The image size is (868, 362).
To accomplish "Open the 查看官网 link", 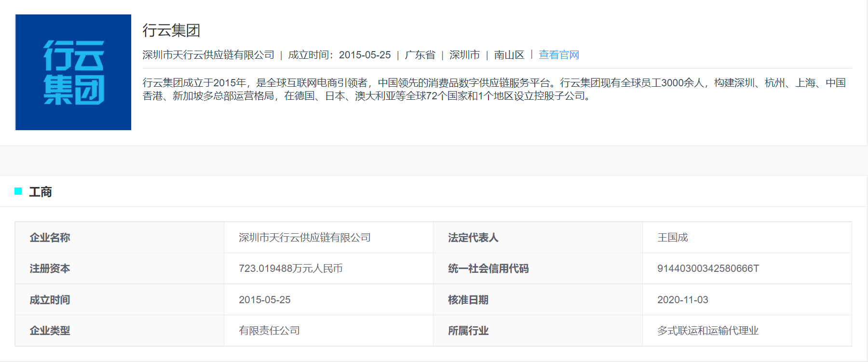I will [559, 55].
